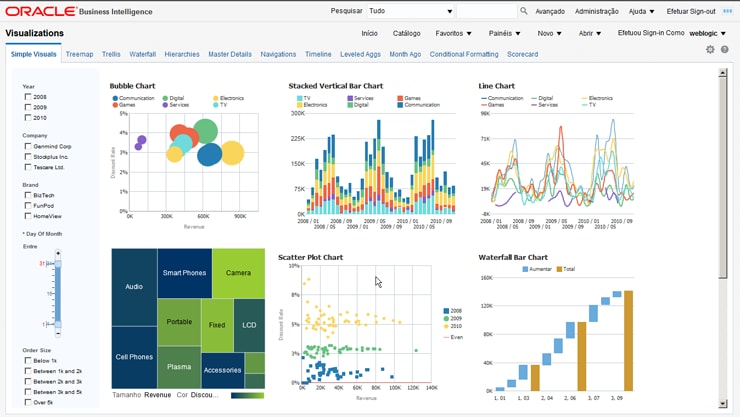Click the search magnifier icon
The width and height of the screenshot is (740, 417).
[x=523, y=11]
